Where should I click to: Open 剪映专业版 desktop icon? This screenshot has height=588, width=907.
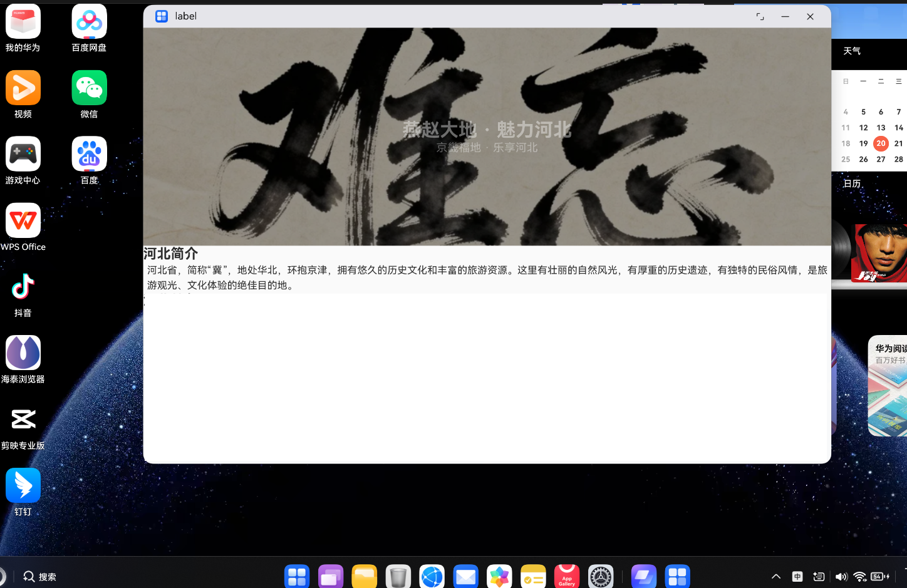pyautogui.click(x=23, y=420)
